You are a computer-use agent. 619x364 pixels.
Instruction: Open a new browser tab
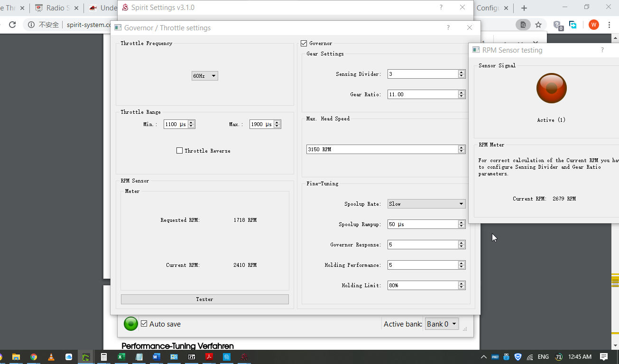coord(524,8)
